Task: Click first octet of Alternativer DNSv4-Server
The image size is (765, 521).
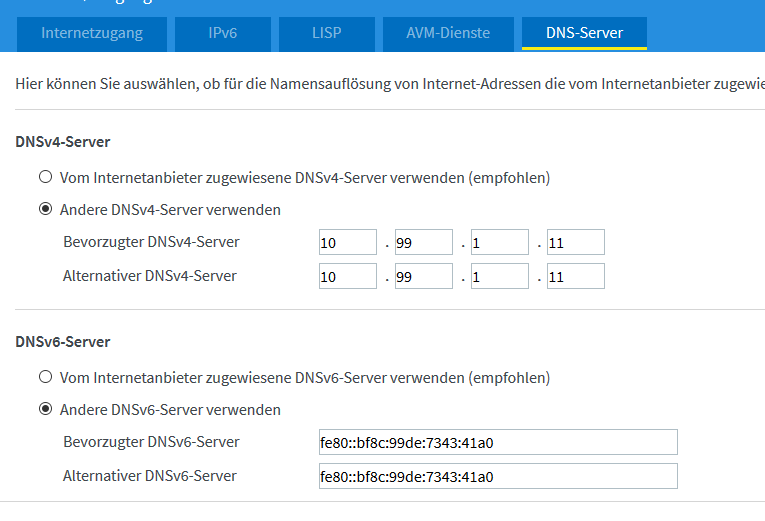Action: point(348,276)
